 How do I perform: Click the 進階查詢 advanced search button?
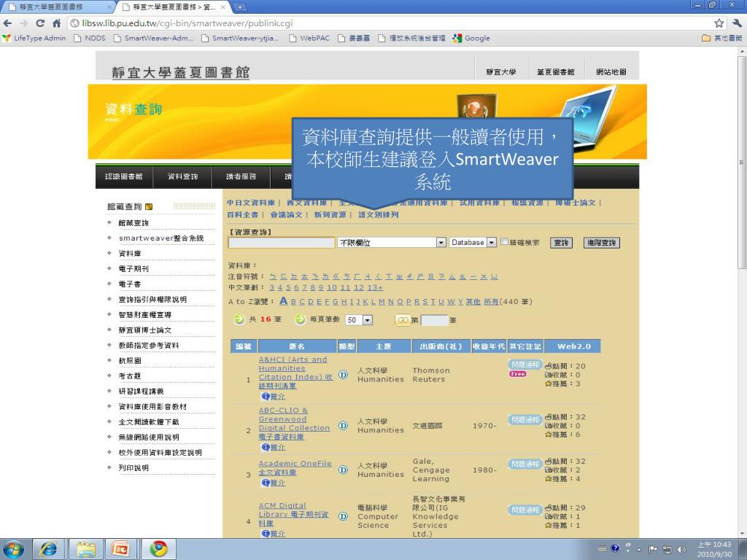[x=602, y=243]
